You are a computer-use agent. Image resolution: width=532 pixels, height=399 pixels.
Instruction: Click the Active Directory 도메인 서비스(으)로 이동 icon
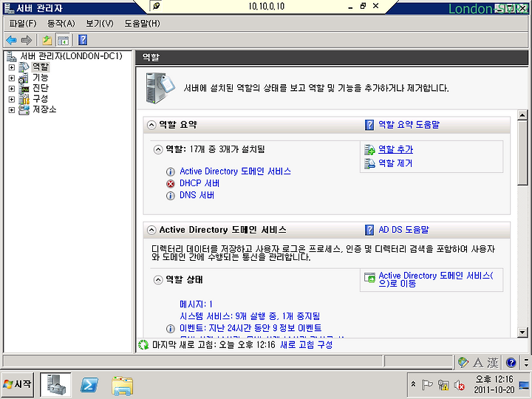click(369, 278)
